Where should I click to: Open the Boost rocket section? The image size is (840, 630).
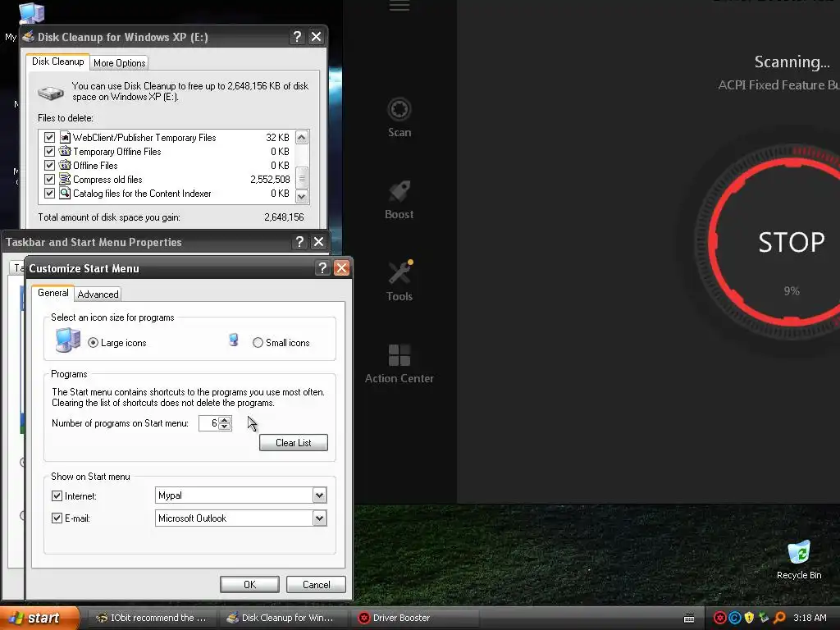(399, 200)
